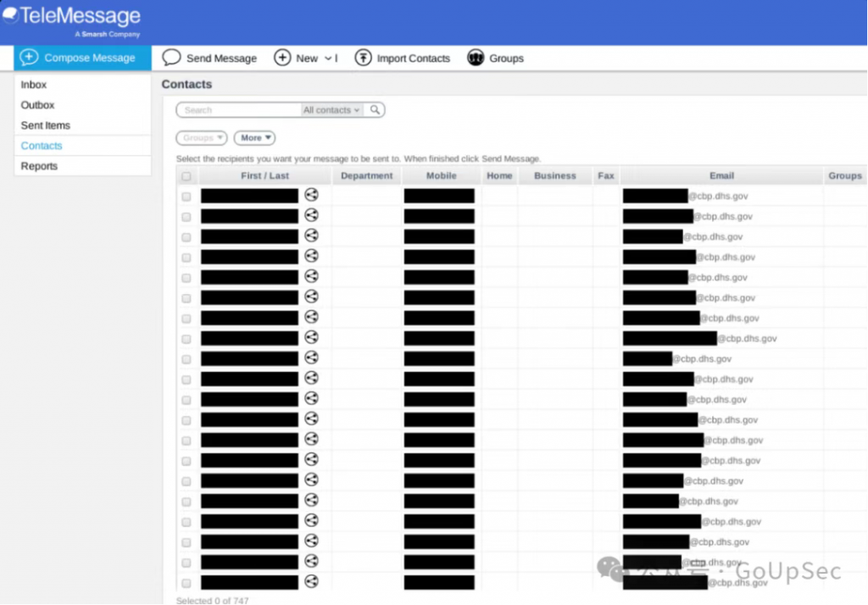Check the third contact row checkbox
868x605 pixels.
[186, 237]
